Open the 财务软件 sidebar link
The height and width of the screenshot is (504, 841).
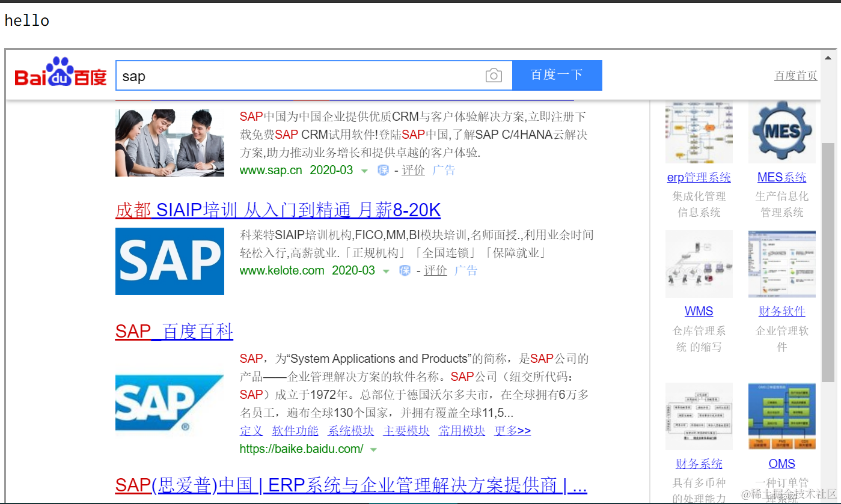(x=782, y=311)
